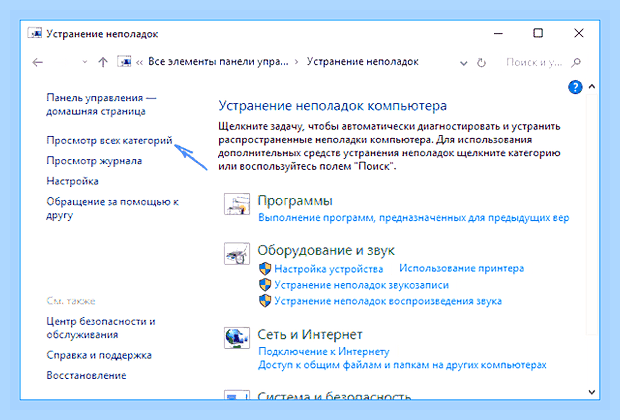Open Справка и поддержка link

click(99, 355)
